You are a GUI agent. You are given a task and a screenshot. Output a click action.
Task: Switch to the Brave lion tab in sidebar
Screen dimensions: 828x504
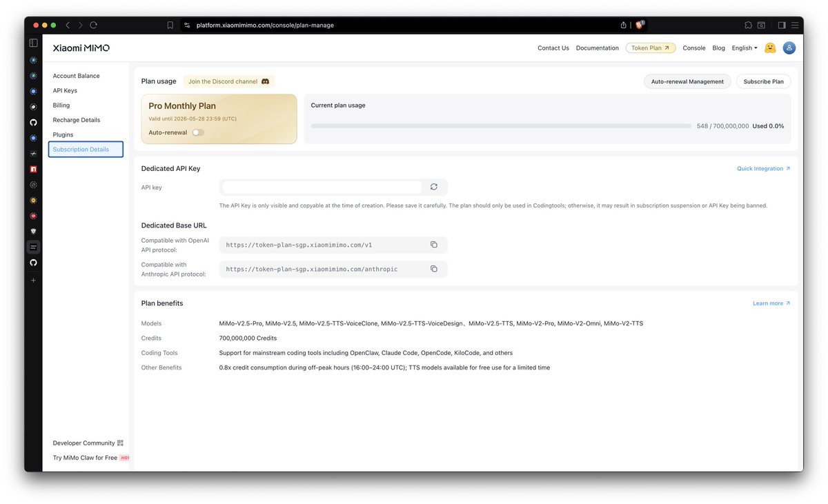click(x=33, y=231)
